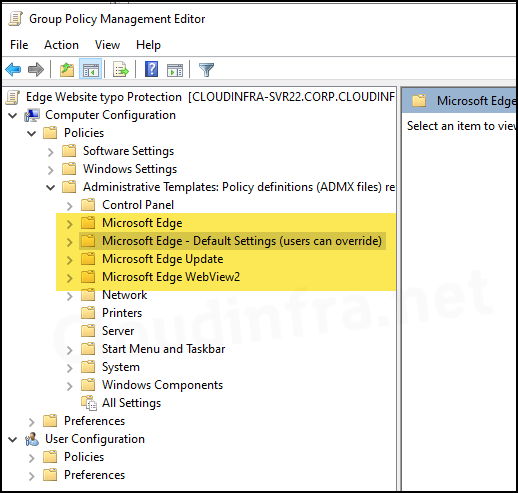Expand the Microsoft Edge Update chevron

coord(70,260)
